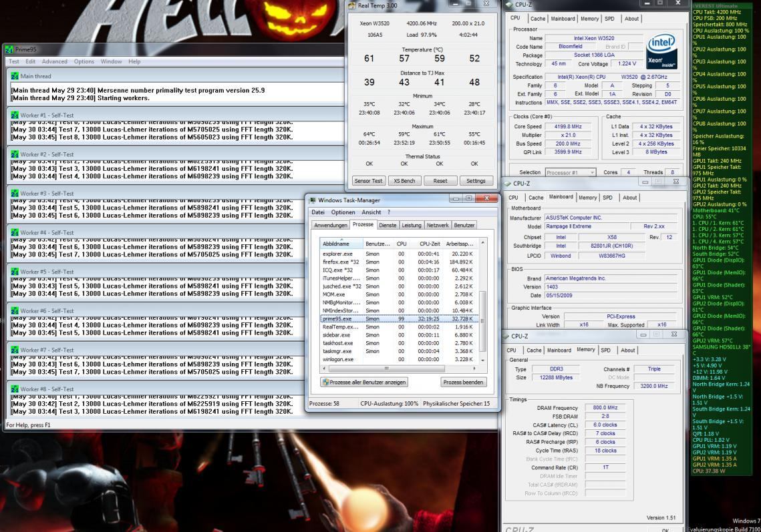Open the SPD tab in top CPU-Z window
Image resolution: width=761 pixels, height=532 pixels.
coord(609,19)
